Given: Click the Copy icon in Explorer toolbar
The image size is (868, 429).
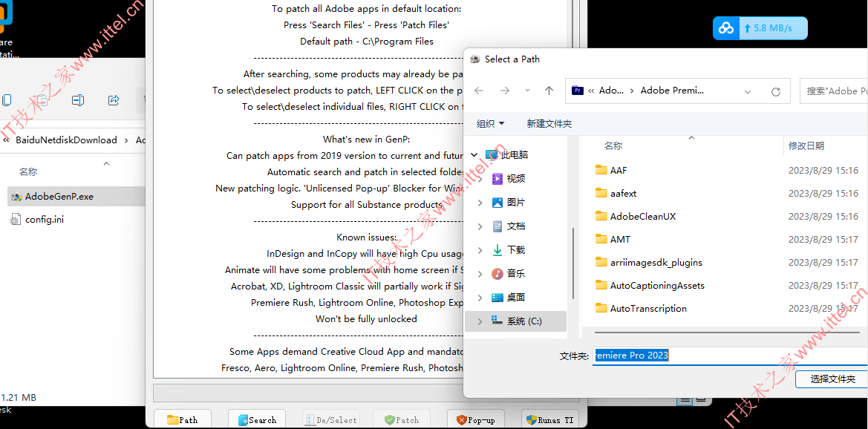Looking at the screenshot, I should [7, 99].
